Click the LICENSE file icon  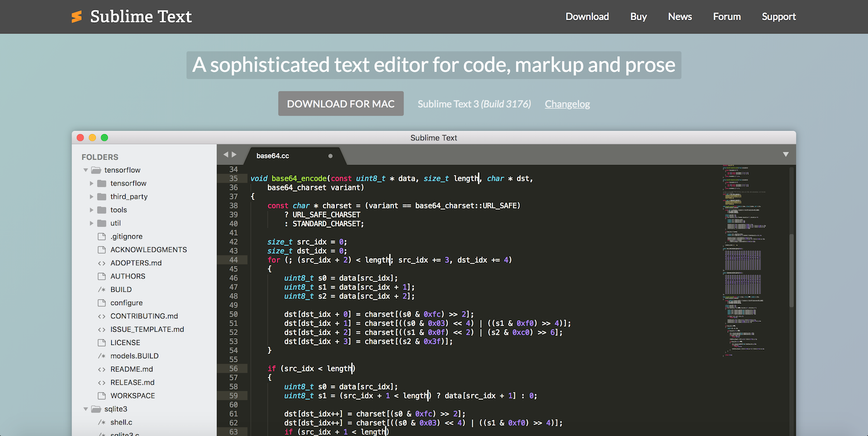click(x=101, y=343)
